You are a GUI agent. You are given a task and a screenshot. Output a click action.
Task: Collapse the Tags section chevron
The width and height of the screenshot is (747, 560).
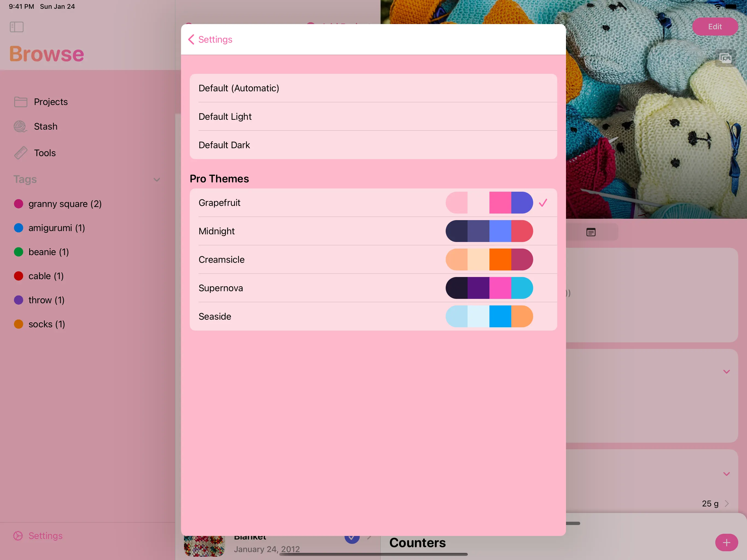pos(157,179)
